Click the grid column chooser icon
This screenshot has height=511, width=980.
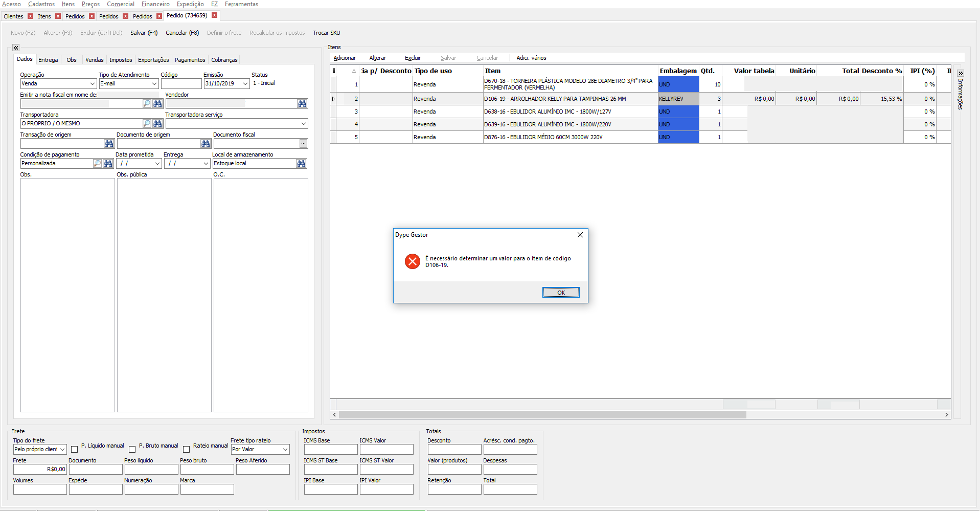333,71
